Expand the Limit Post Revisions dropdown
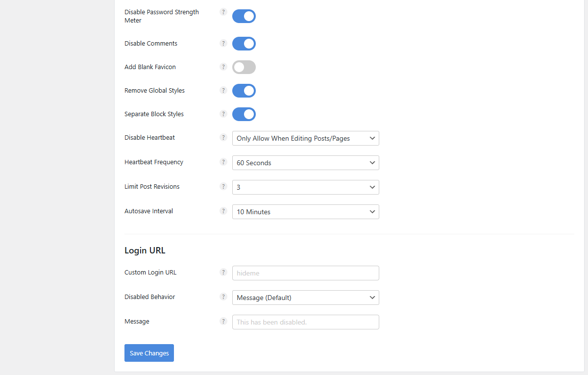The width and height of the screenshot is (588, 375). 305,187
